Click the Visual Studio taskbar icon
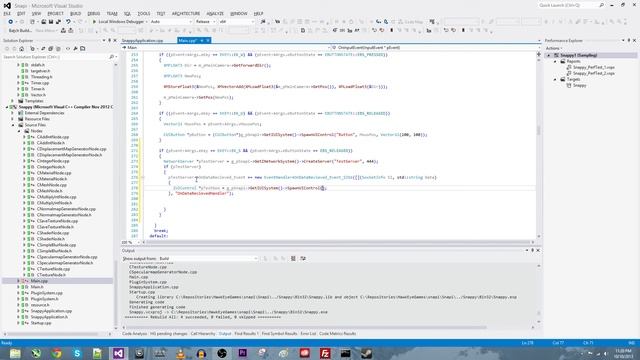The image size is (640, 360). tap(118, 353)
